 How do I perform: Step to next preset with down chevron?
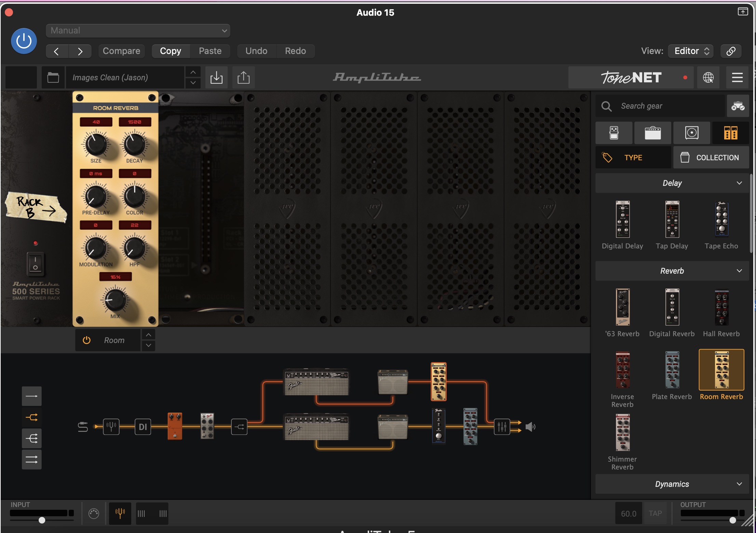(x=193, y=83)
